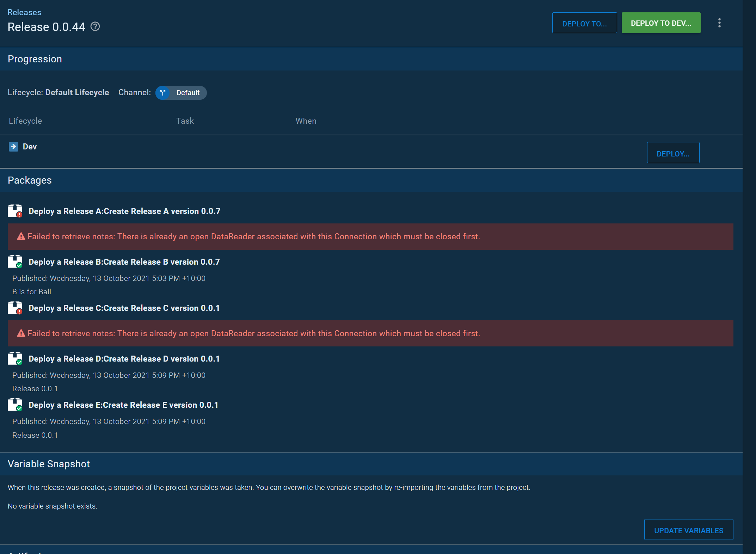Open Deploy a Release D version 0.0.1

pyautogui.click(x=124, y=358)
